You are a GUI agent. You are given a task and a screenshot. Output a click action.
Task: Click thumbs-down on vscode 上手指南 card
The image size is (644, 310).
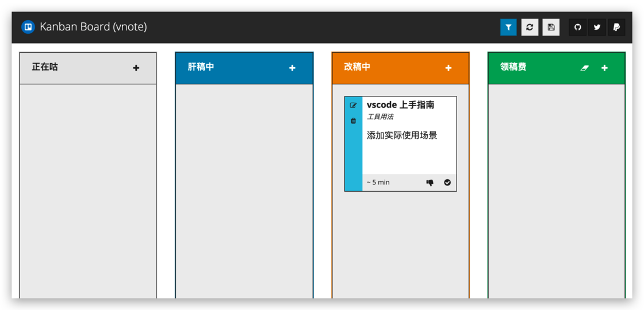pos(430,183)
